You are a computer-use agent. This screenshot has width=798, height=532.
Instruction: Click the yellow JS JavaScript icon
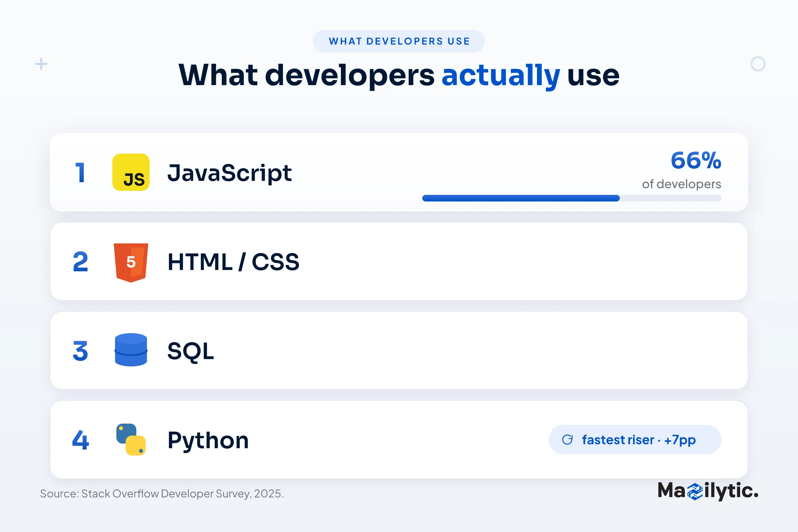click(131, 172)
